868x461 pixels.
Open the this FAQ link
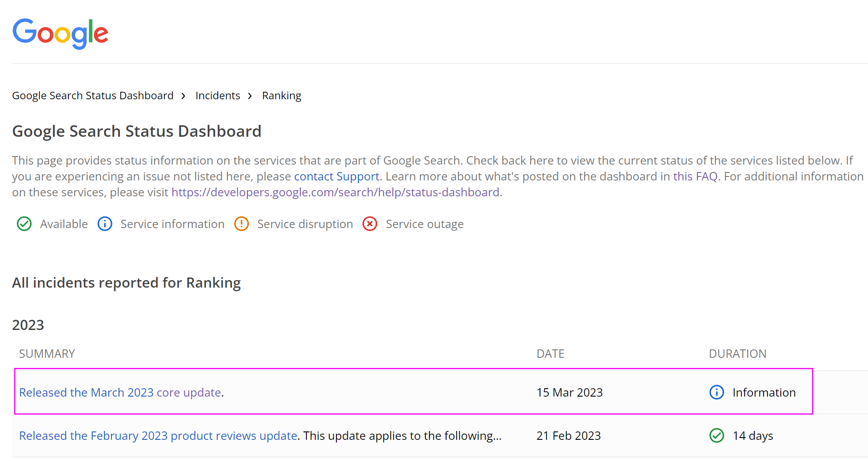pos(695,176)
